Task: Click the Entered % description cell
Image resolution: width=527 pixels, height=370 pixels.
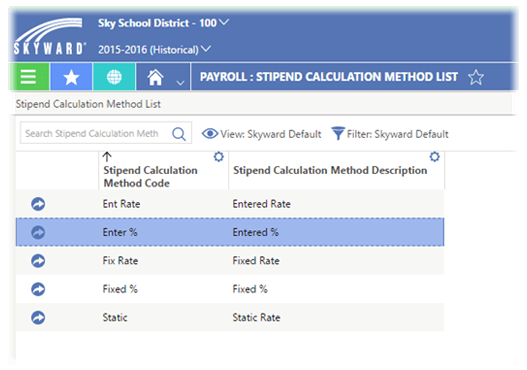Action: (x=255, y=232)
